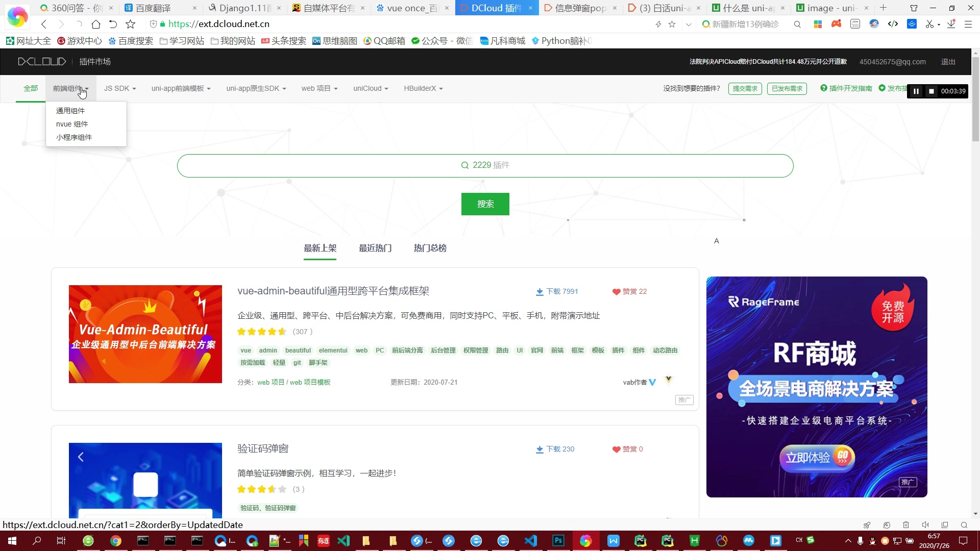Click the 2229 插件 search input field

(x=485, y=165)
